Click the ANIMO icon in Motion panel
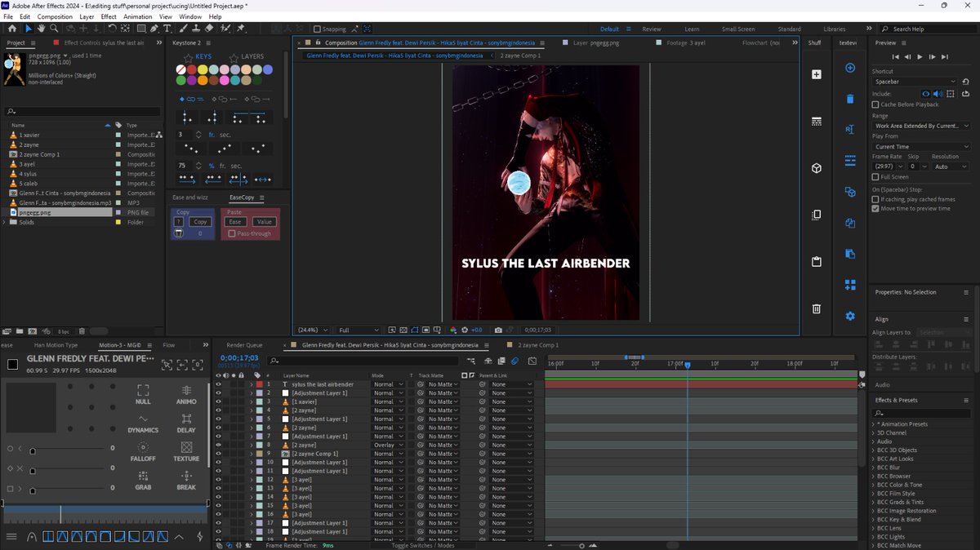This screenshot has height=550, width=980. point(186,395)
